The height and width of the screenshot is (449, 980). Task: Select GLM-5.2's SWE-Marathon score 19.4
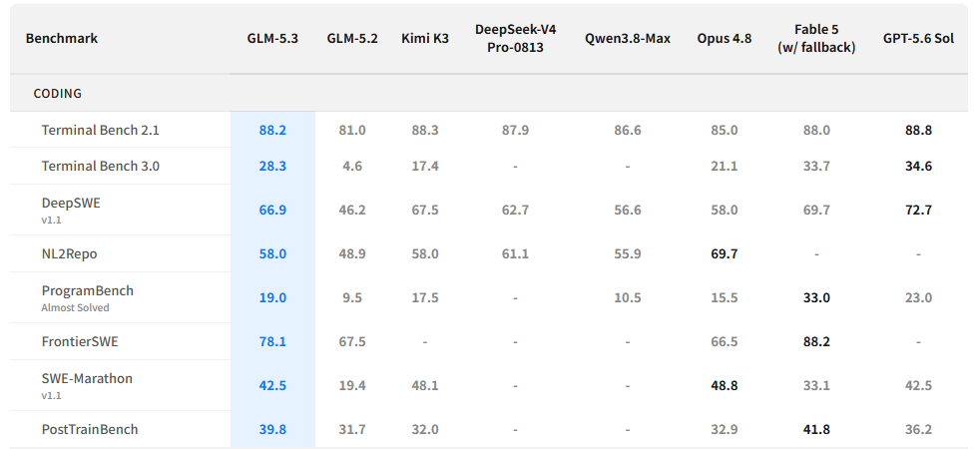click(352, 385)
